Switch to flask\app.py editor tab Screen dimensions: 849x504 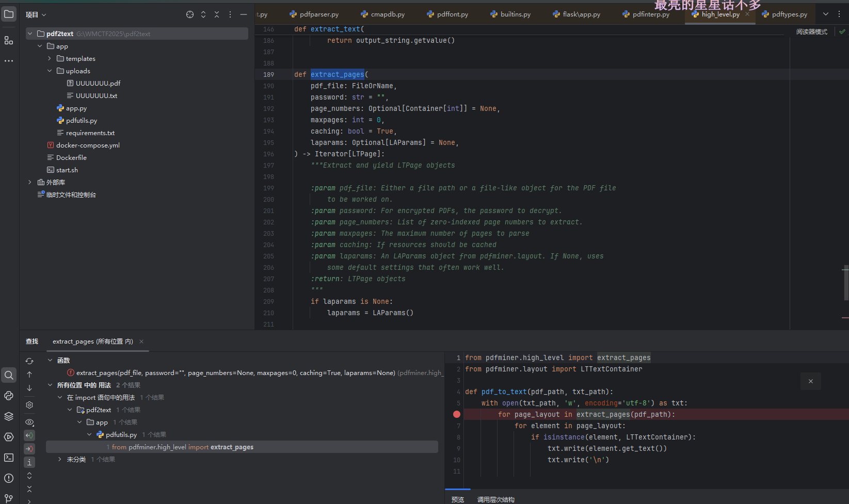pos(576,14)
